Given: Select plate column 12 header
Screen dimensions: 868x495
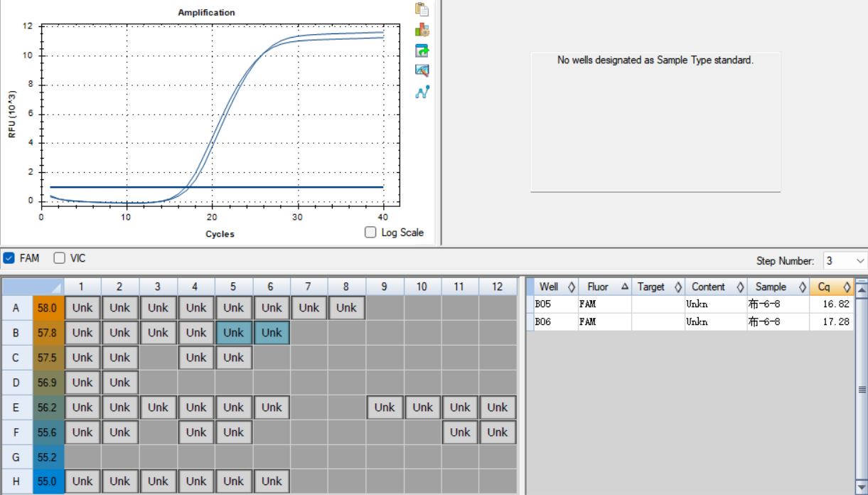Looking at the screenshot, I should point(497,287).
